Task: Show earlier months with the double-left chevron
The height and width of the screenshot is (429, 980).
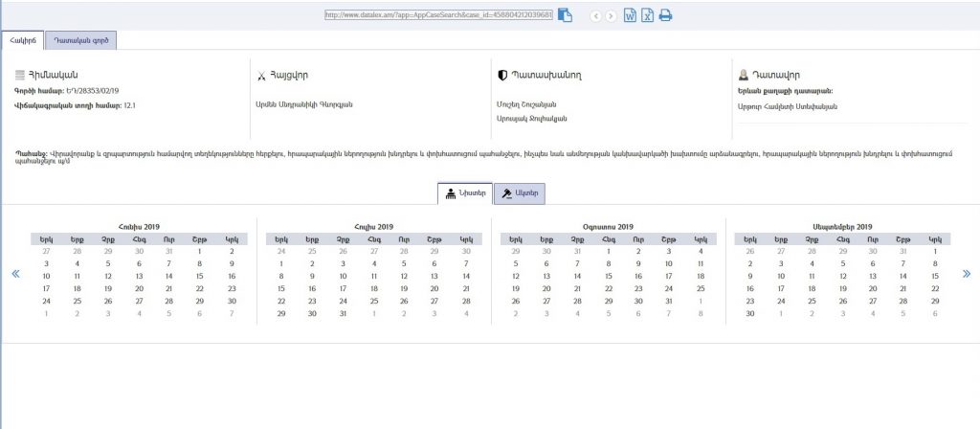Action: [x=15, y=274]
